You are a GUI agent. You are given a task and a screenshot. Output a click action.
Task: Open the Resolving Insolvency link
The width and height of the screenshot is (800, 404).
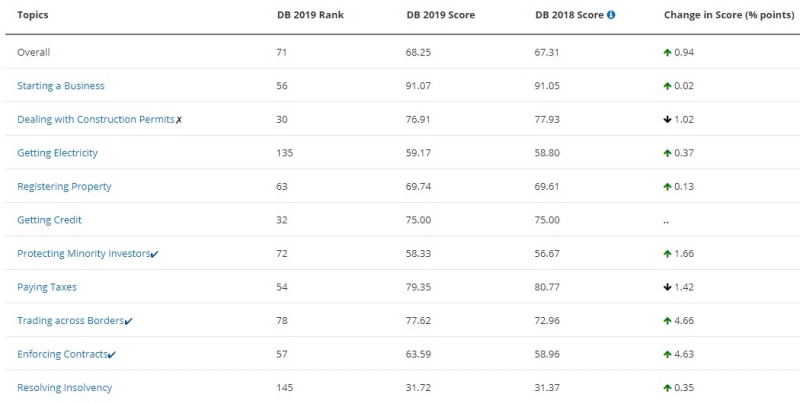tap(64, 388)
